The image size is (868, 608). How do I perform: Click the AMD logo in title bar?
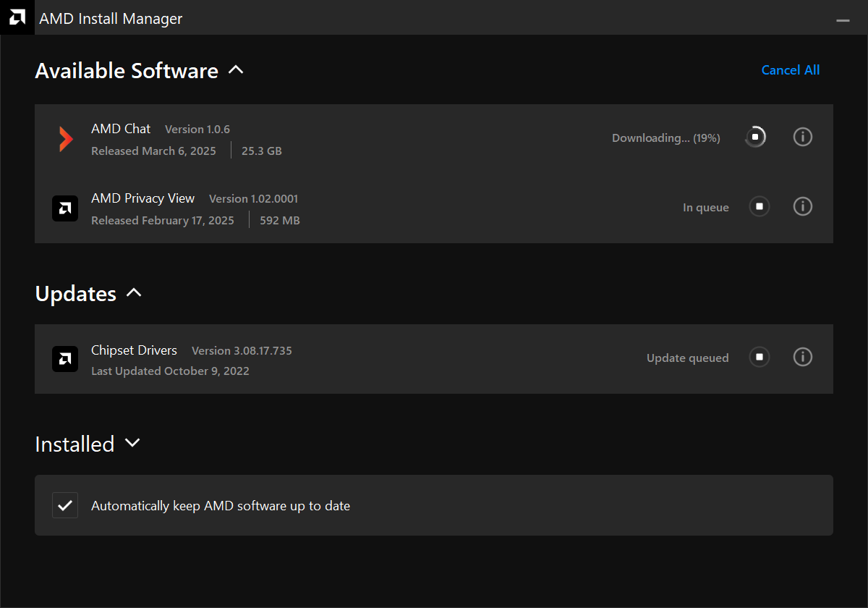[17, 17]
